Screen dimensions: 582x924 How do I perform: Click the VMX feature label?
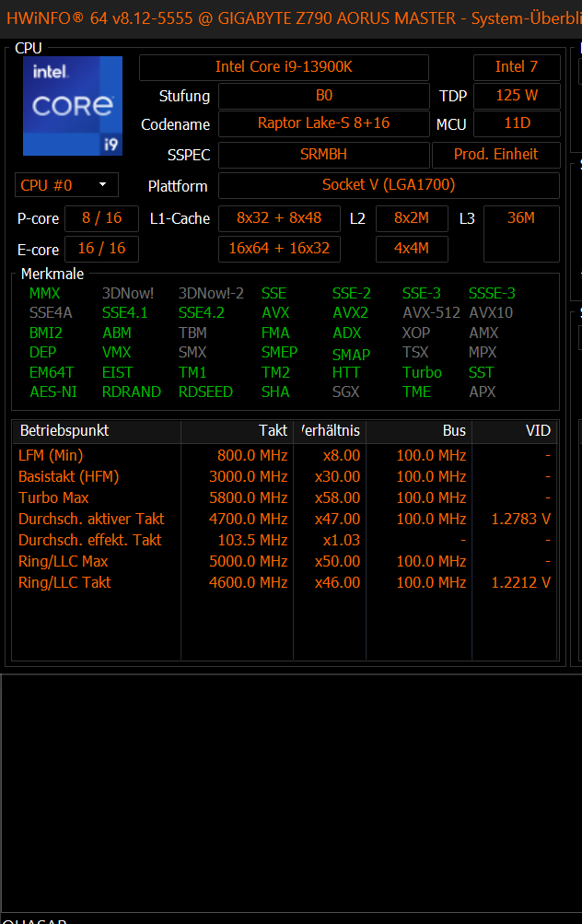[117, 353]
